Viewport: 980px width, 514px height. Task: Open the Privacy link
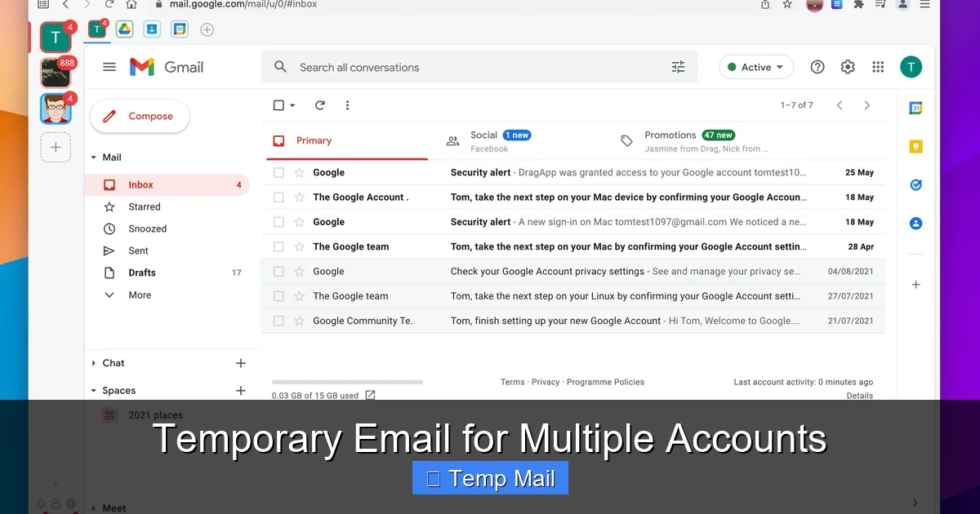pyautogui.click(x=546, y=382)
